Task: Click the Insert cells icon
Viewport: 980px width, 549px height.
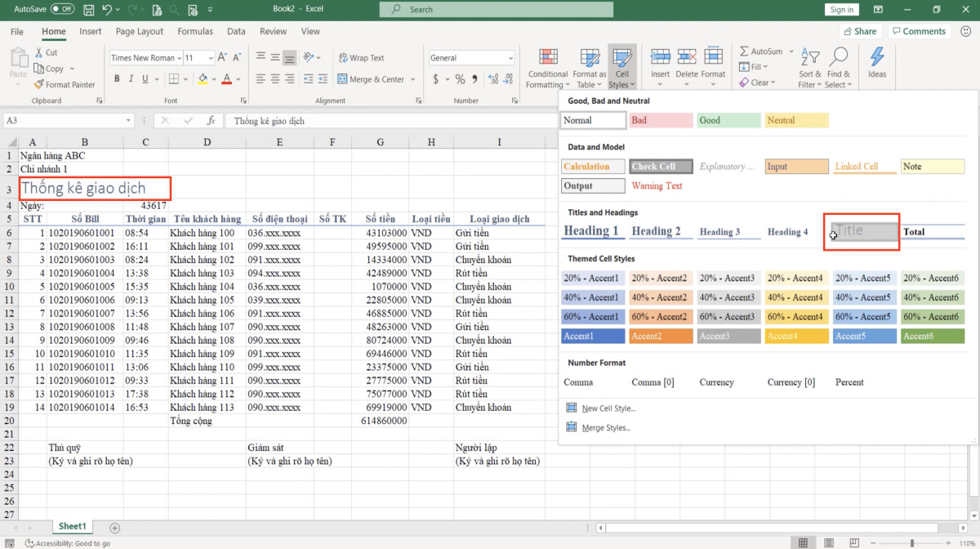Action: tap(661, 56)
